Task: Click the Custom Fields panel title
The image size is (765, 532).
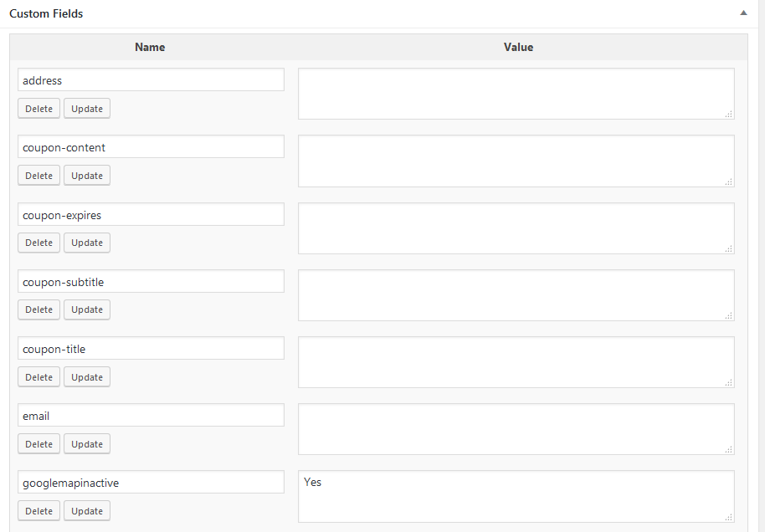Action: point(46,14)
